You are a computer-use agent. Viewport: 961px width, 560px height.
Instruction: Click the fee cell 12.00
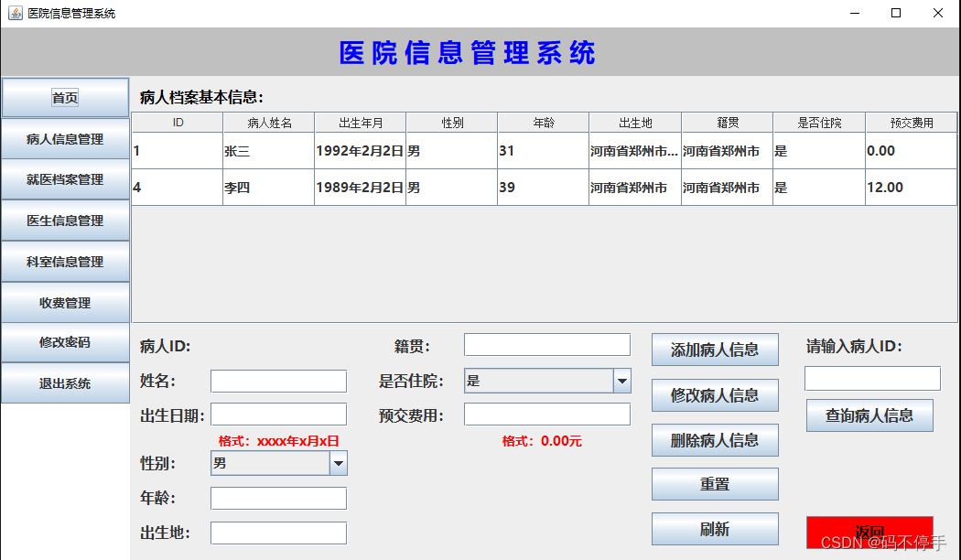pyautogui.click(x=912, y=188)
